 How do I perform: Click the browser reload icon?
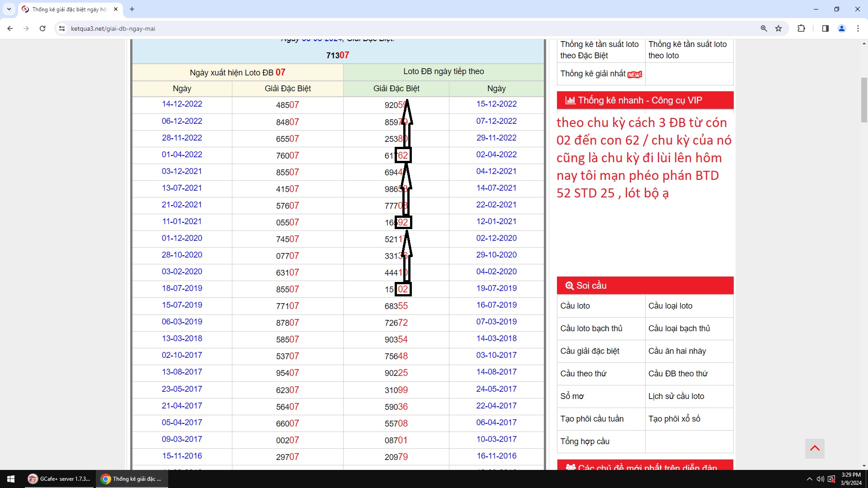(42, 28)
